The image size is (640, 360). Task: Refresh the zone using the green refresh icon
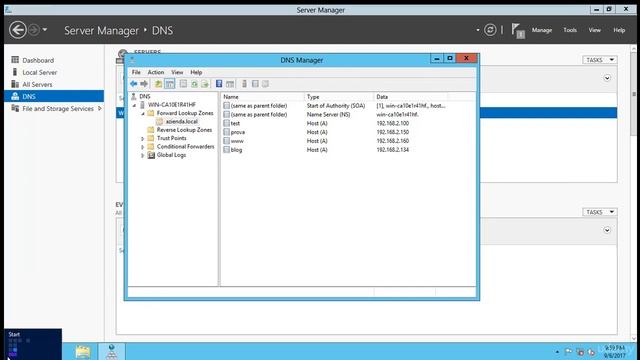194,84
